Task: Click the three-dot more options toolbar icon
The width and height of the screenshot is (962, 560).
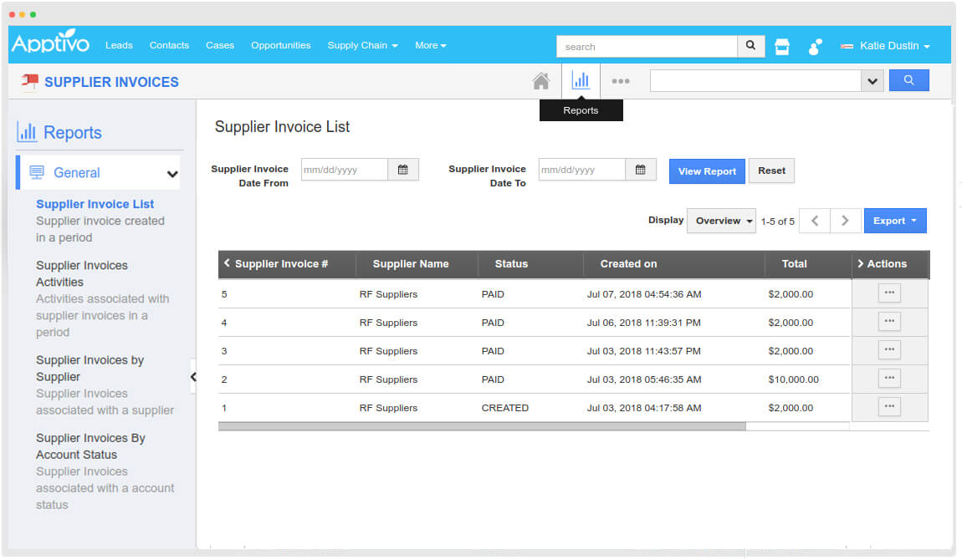Action: pyautogui.click(x=620, y=81)
